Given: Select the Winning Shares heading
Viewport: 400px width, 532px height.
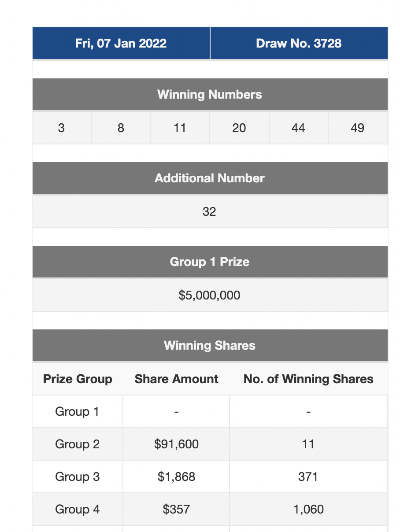Looking at the screenshot, I should (210, 345).
